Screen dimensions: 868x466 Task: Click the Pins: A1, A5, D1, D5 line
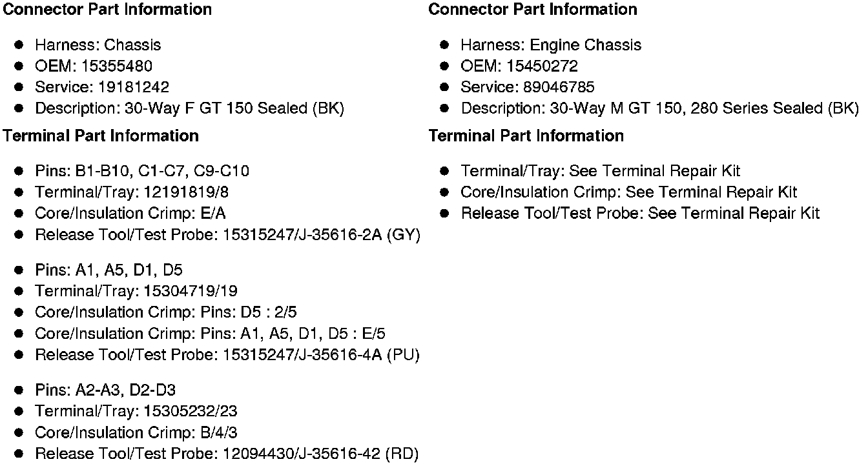point(108,270)
